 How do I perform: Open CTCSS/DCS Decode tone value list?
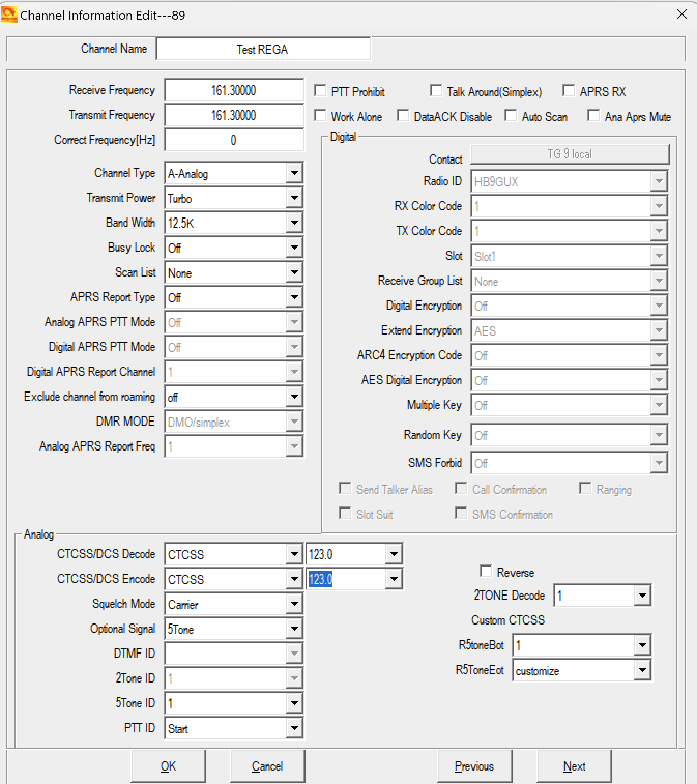click(394, 554)
